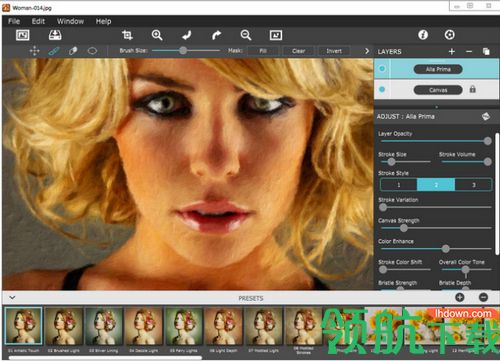The height and width of the screenshot is (361, 500).
Task: Select the 02 Brushed Light preset thumbnail
Action: pyautogui.click(x=63, y=326)
